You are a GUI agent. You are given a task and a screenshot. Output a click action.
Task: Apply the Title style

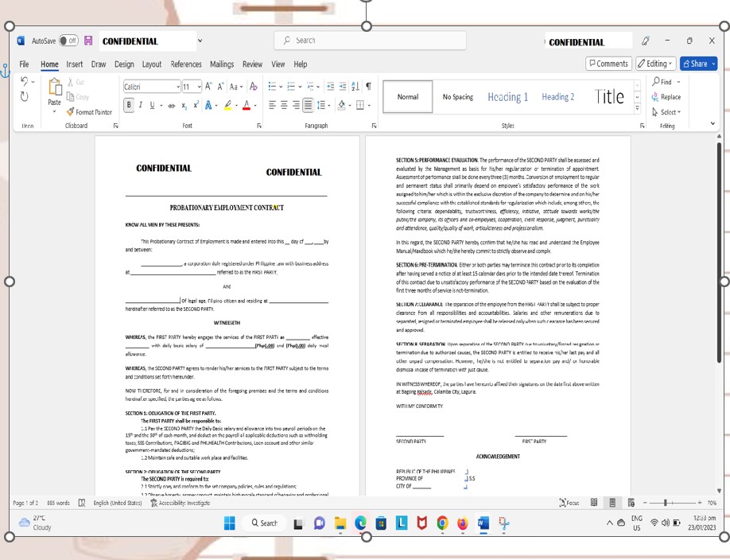tap(609, 97)
